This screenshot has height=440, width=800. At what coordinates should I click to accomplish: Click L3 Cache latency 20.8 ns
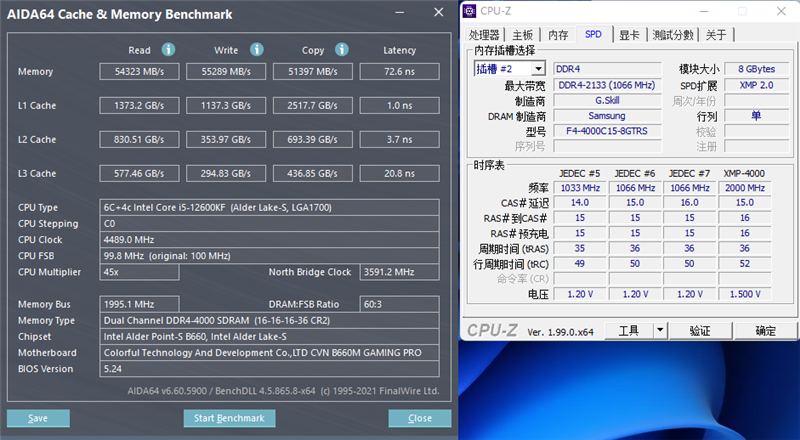[x=399, y=174]
